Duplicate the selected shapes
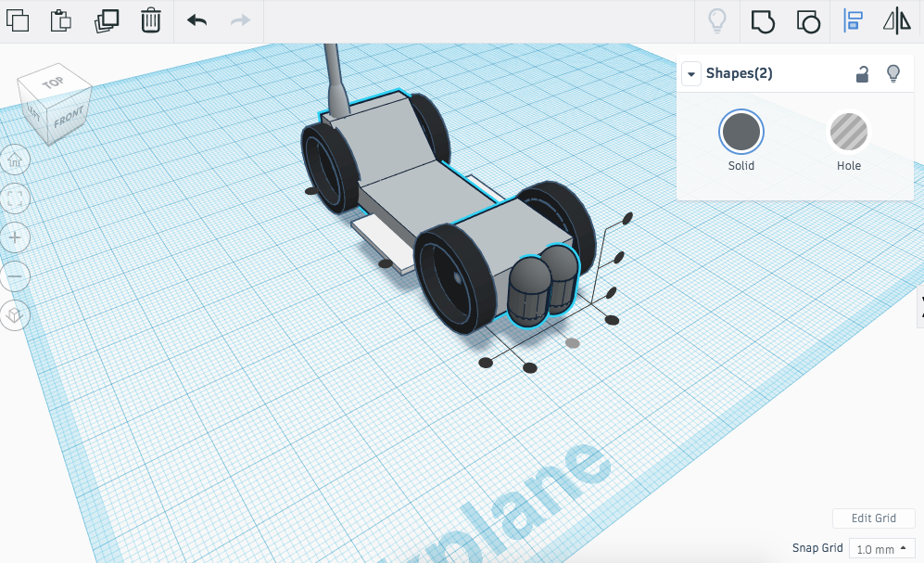 click(107, 20)
